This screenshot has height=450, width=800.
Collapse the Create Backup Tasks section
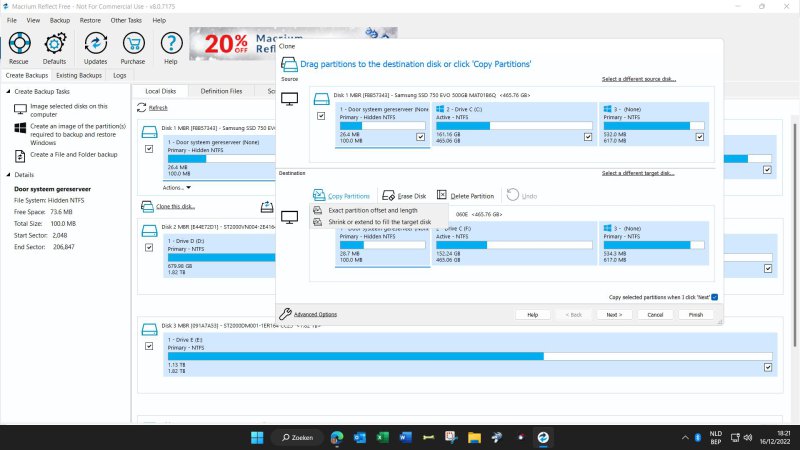tap(9, 91)
